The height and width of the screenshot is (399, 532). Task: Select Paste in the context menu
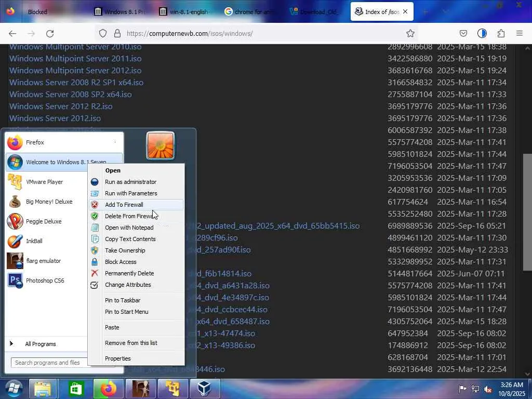coord(136,327)
